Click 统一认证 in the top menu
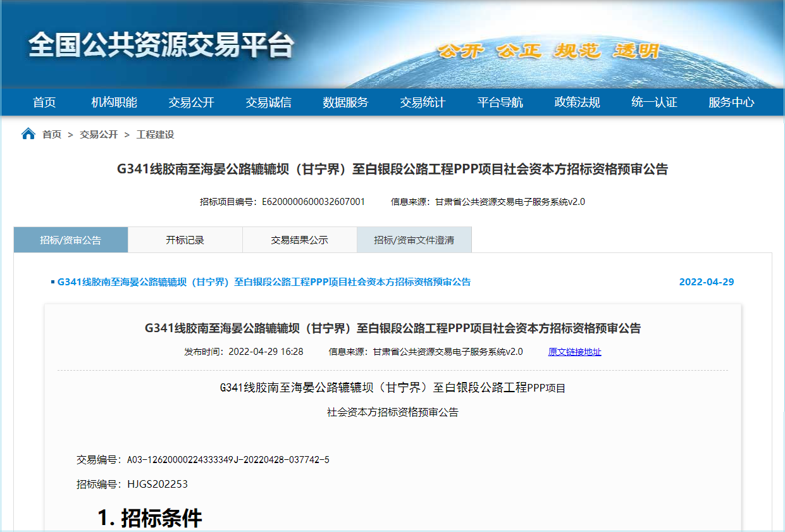 [x=654, y=102]
